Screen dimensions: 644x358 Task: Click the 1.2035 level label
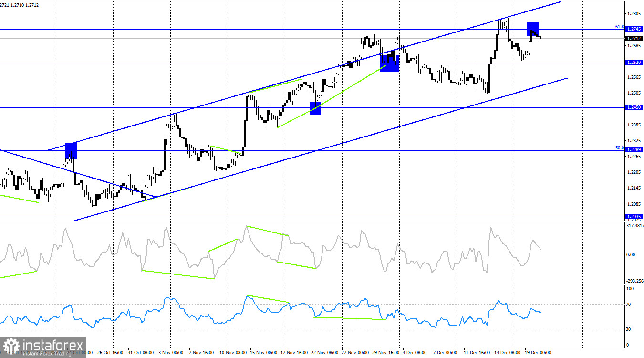634,216
